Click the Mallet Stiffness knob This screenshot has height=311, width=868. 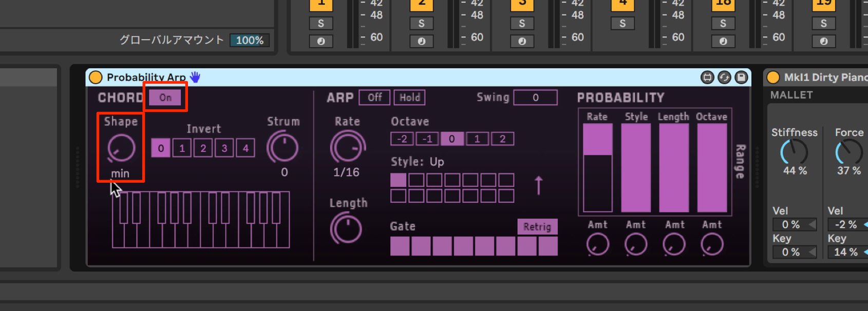point(794,153)
